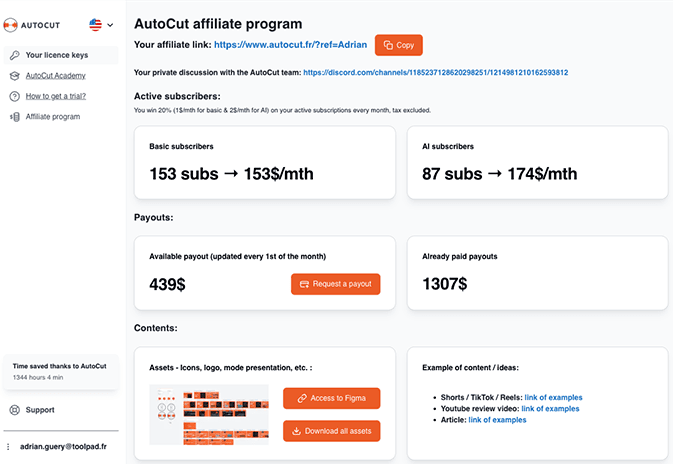
Task: Click the 1344 hours 4 min time saved
Action: click(38, 377)
